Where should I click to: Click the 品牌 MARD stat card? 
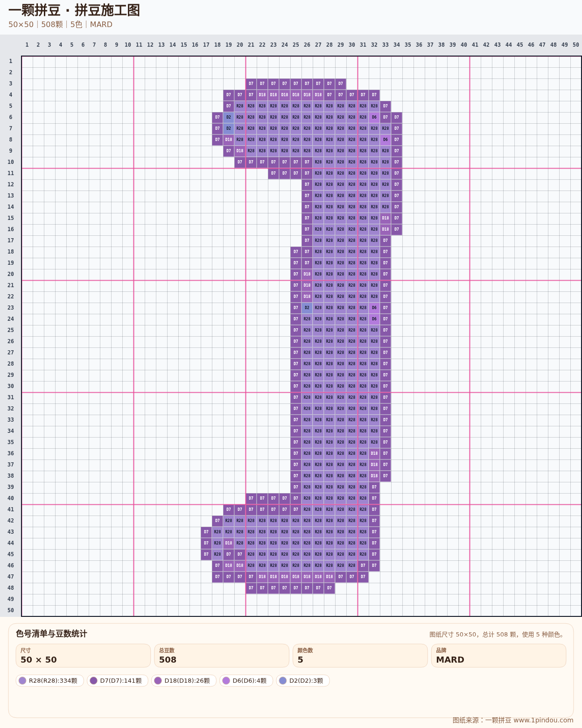pos(498,656)
